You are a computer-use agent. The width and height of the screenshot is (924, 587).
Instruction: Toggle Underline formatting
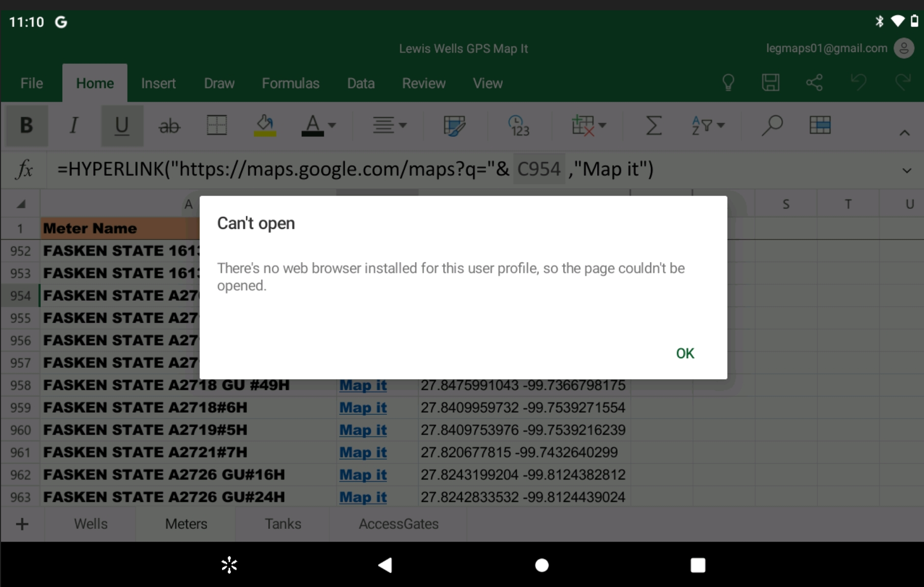(122, 125)
